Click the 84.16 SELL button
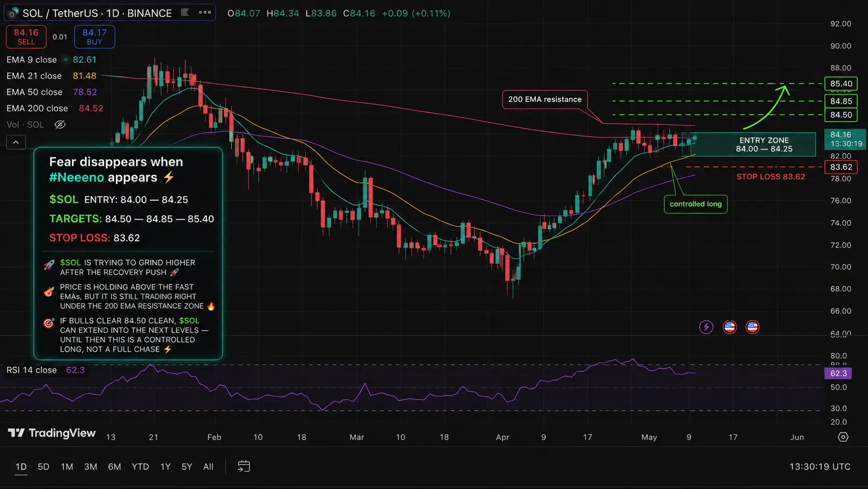This screenshot has width=868, height=489. [26, 36]
